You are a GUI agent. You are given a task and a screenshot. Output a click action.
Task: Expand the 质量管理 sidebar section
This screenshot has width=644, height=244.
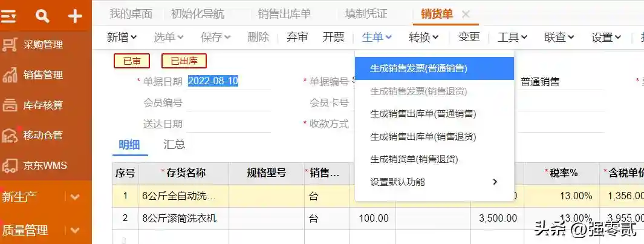[x=75, y=230]
